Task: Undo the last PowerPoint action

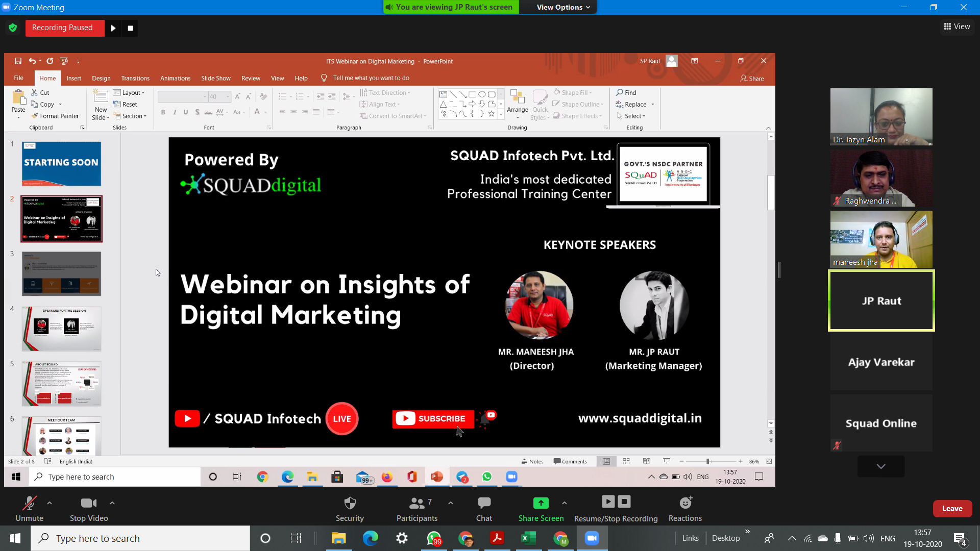Action: [32, 61]
